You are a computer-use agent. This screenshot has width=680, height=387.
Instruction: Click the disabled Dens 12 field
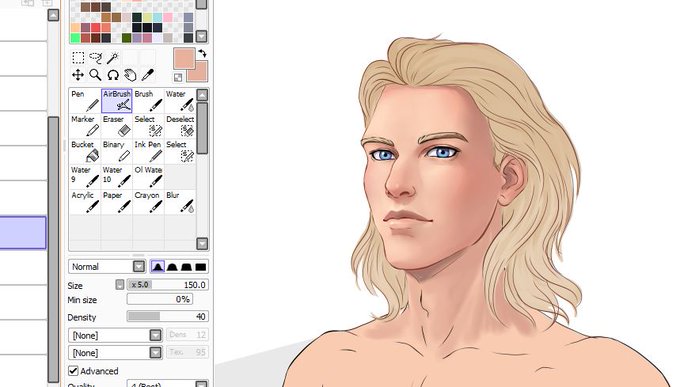pos(187,335)
